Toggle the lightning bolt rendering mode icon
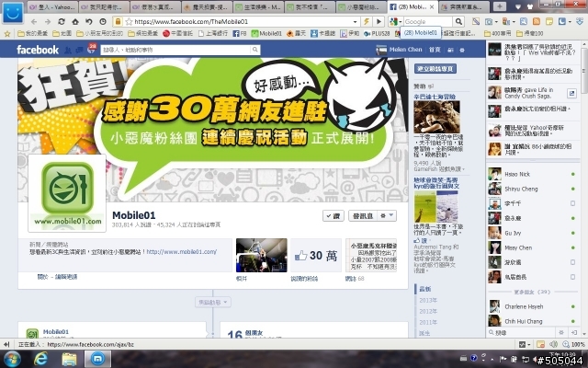This screenshot has height=368, width=588. pyautogui.click(x=367, y=21)
